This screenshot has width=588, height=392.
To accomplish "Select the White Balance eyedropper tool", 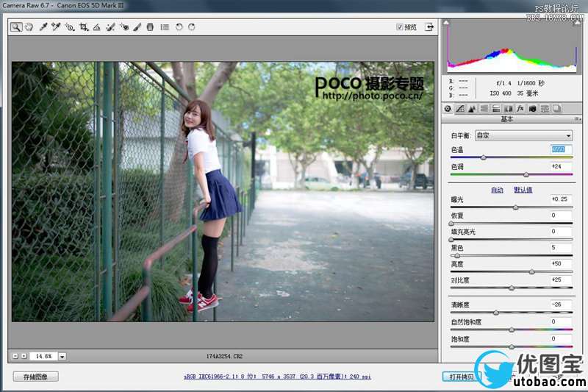I will 43,27.
